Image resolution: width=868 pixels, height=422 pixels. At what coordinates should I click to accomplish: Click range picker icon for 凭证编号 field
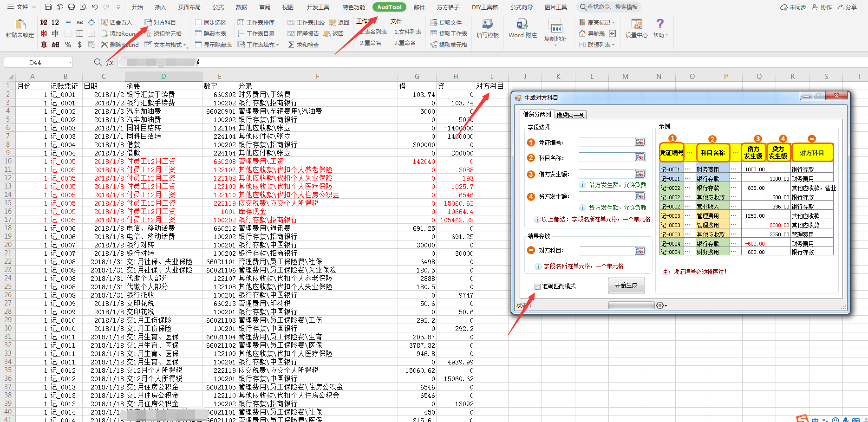pyautogui.click(x=640, y=142)
